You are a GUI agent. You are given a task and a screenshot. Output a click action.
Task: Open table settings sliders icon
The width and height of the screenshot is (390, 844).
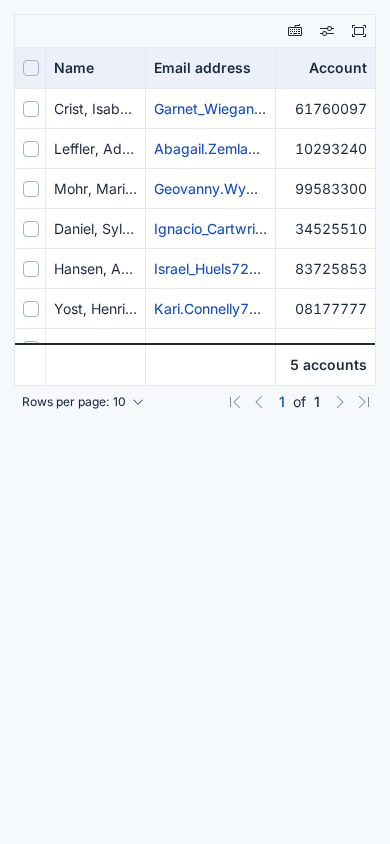(327, 31)
